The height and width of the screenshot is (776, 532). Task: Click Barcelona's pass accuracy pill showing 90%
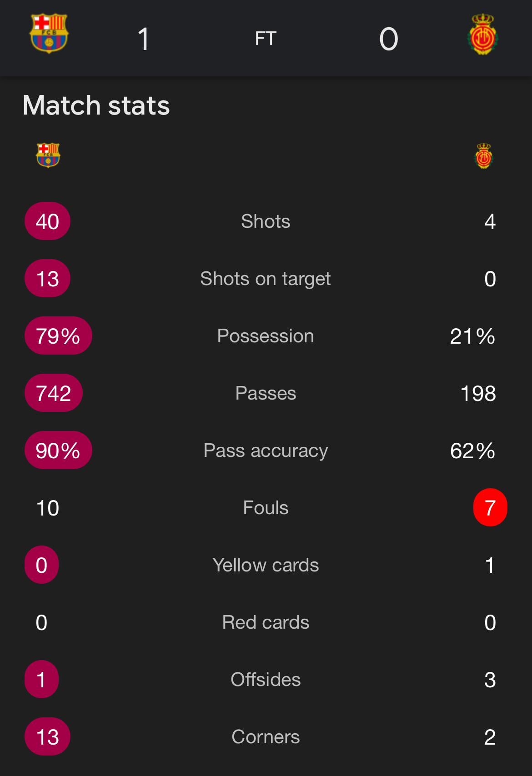pos(58,451)
